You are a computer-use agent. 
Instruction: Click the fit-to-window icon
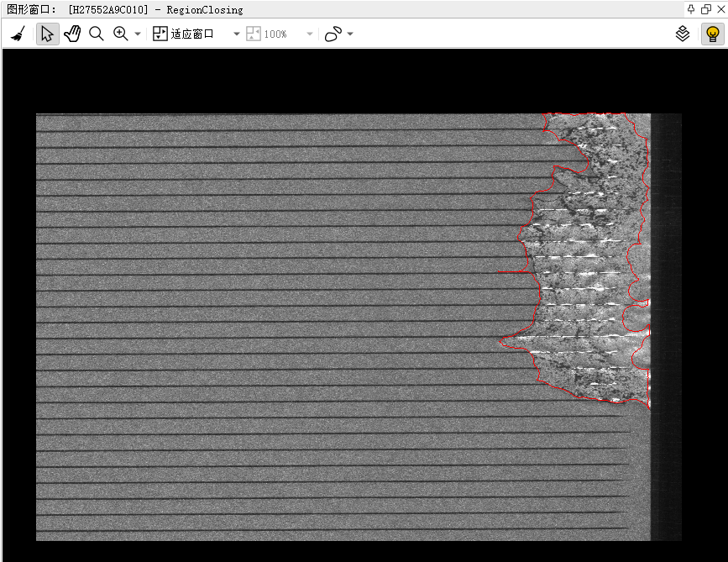[x=160, y=34]
